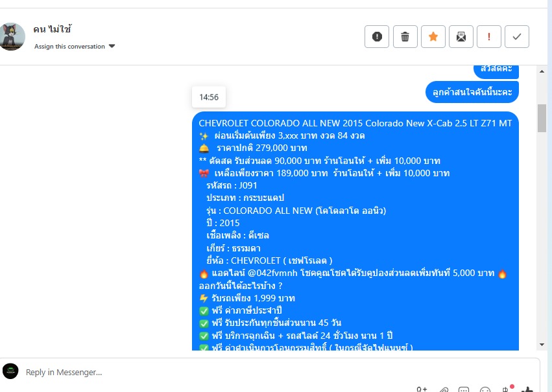Click line ยี่ห้อ : CHEVROLET

269,260
